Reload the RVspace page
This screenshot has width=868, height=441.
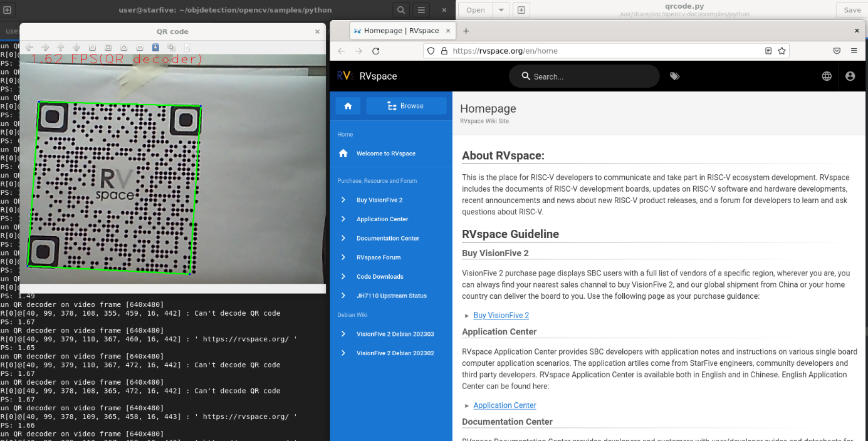pyautogui.click(x=375, y=51)
